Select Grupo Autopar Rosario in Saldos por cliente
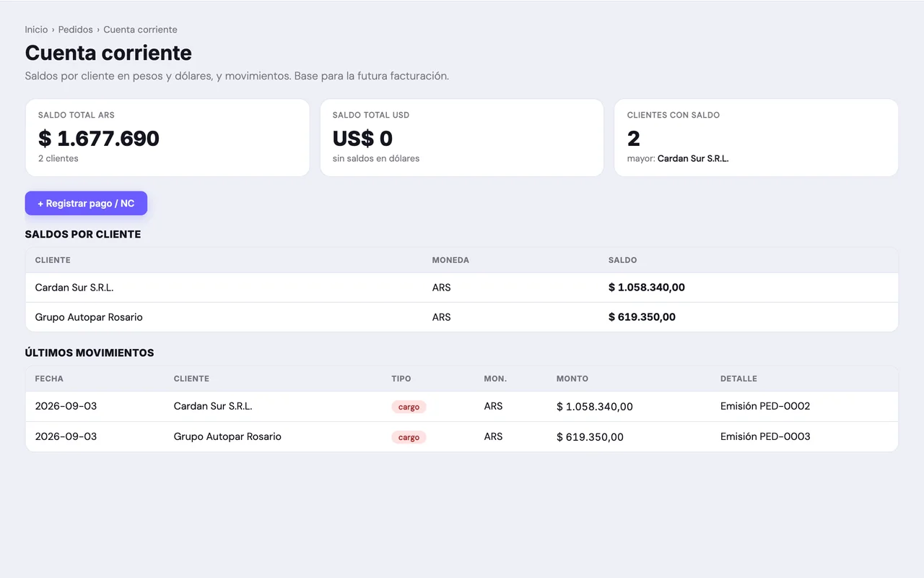 click(89, 317)
